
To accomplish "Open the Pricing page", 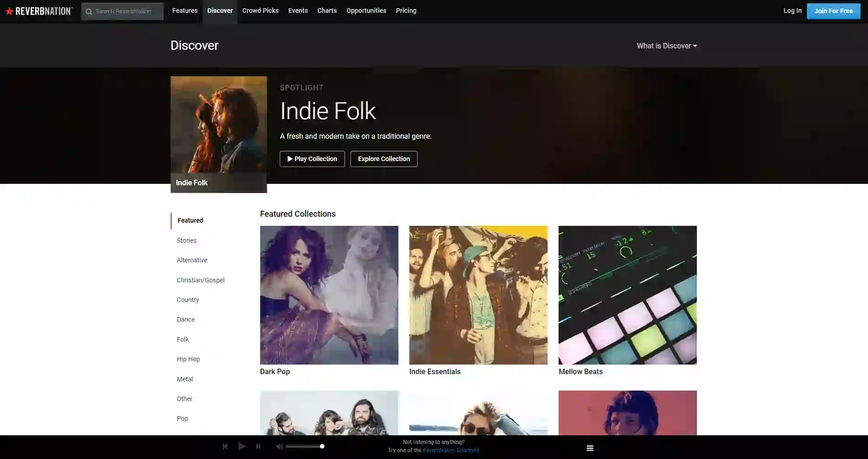I will 406,10.
